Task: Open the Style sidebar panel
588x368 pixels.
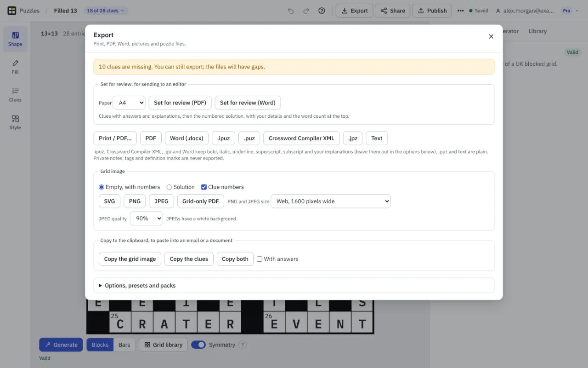Action: tap(15, 122)
